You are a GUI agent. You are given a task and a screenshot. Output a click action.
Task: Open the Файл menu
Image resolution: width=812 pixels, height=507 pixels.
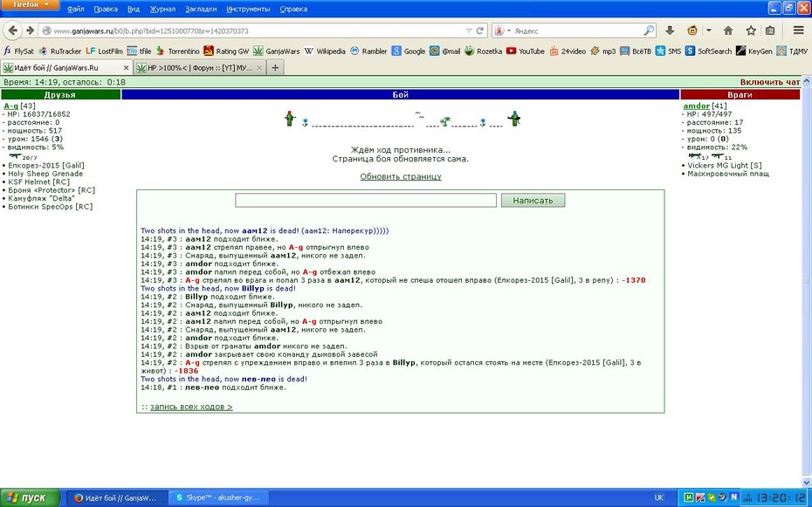[x=76, y=10]
